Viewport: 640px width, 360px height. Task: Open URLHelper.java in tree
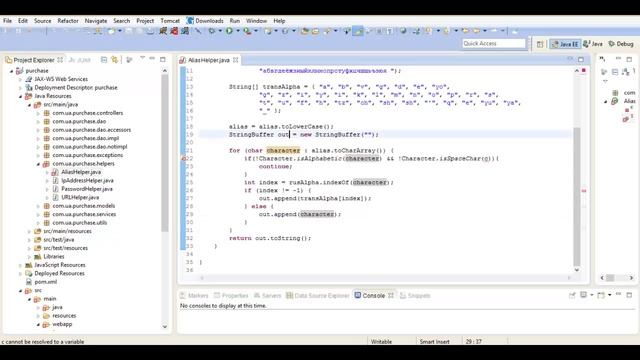pos(80,198)
